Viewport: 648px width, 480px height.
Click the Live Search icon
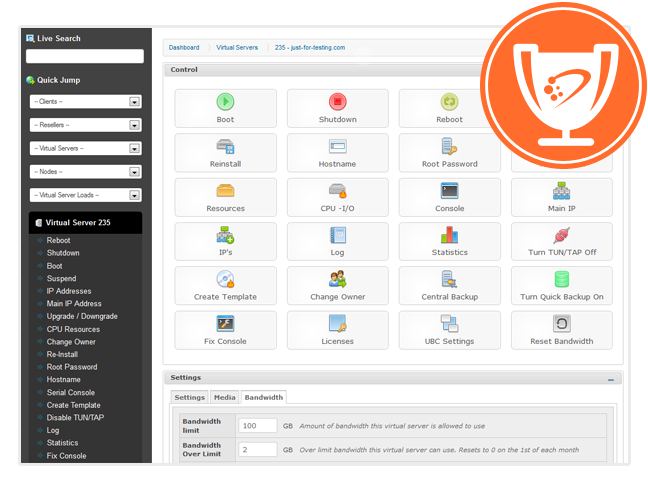[30, 38]
